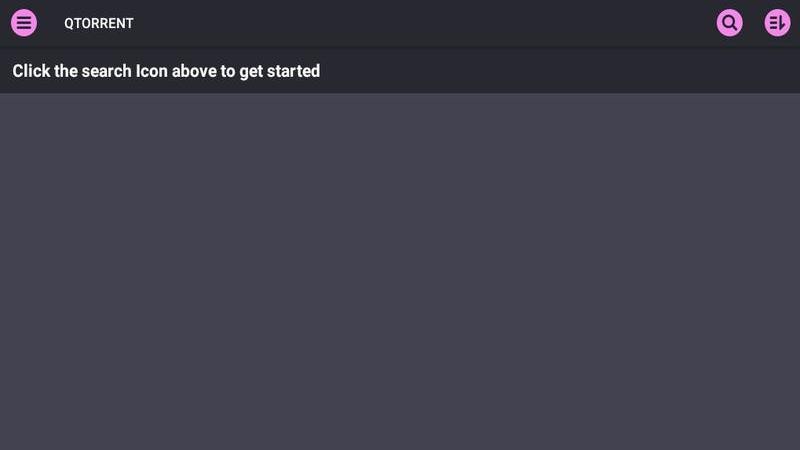800x450 pixels.
Task: Start a torrent search with the magnifier button
Action: [730, 23]
